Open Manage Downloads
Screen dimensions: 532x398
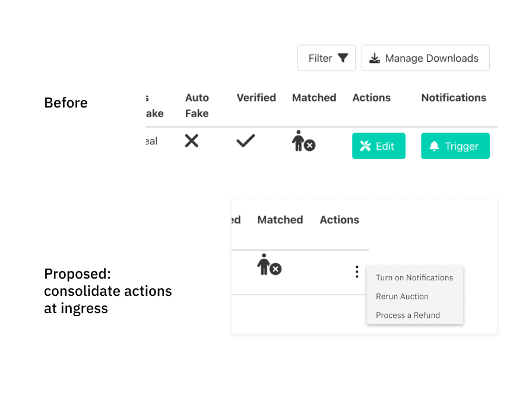425,58
